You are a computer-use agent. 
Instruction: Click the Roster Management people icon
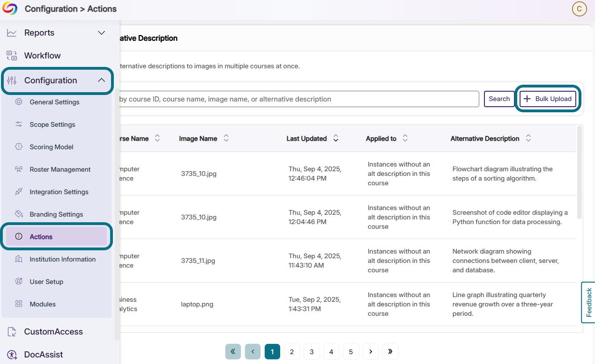click(19, 169)
